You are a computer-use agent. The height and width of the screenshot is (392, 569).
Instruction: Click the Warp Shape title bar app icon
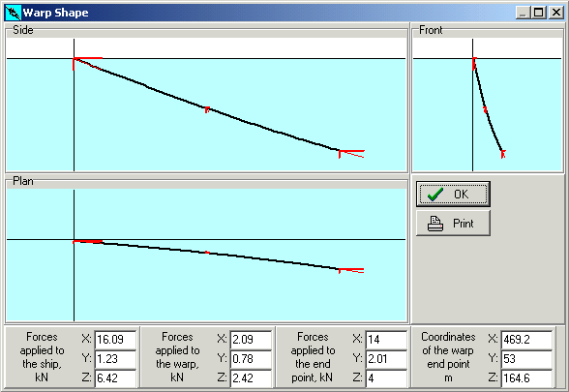[x=14, y=13]
